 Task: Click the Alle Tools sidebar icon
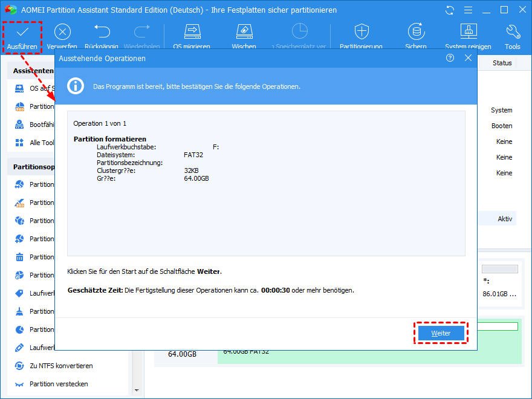[19, 143]
